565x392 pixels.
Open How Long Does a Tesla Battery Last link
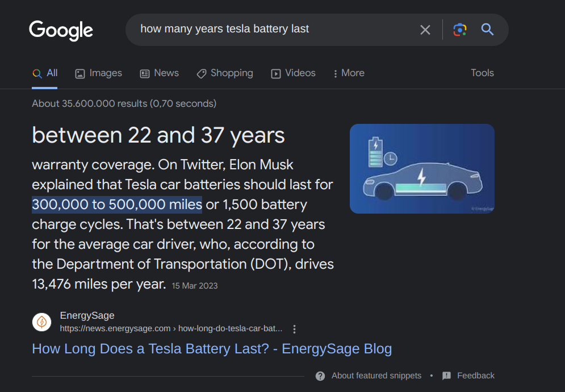coord(212,348)
